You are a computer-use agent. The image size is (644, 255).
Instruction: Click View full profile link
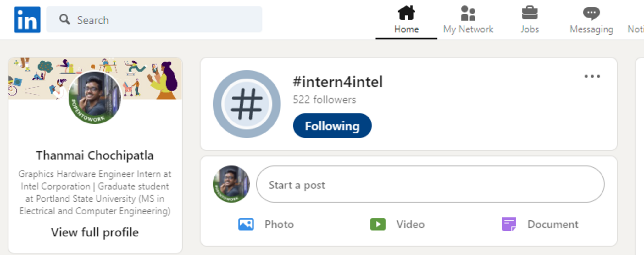tap(95, 232)
